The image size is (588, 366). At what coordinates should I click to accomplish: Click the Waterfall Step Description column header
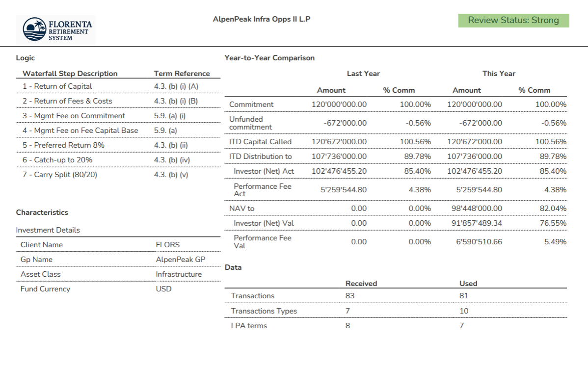(70, 74)
